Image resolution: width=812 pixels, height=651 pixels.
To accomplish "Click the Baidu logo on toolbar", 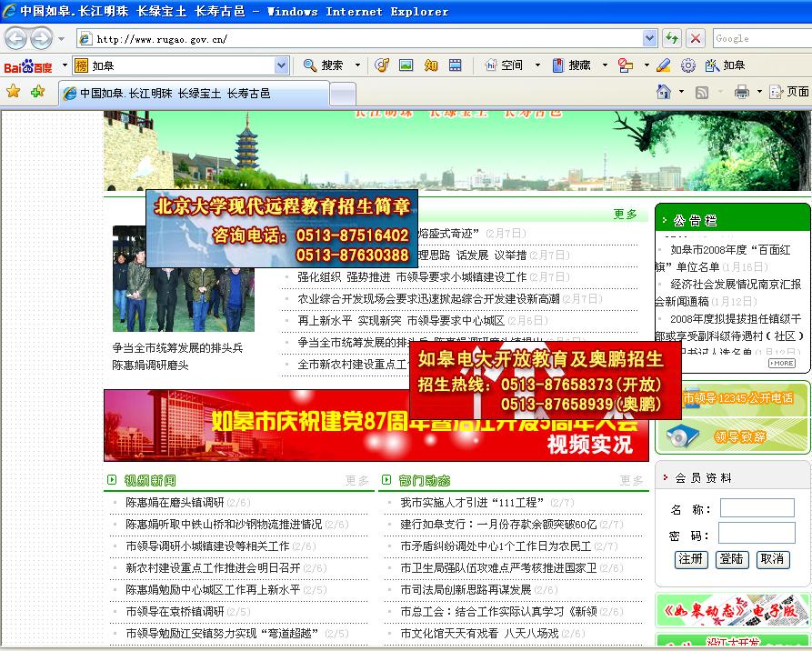I will (28, 65).
